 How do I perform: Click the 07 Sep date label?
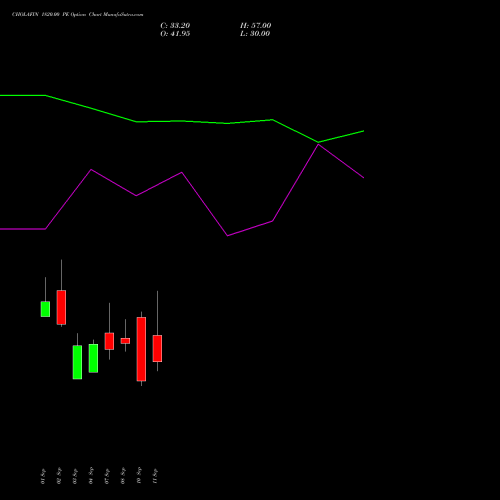[107, 476]
